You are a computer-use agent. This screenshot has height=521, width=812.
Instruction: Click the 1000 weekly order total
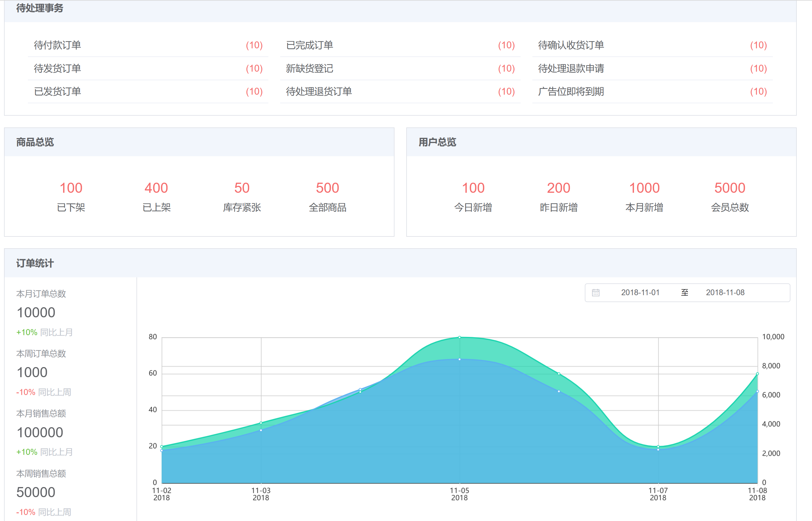click(x=32, y=373)
